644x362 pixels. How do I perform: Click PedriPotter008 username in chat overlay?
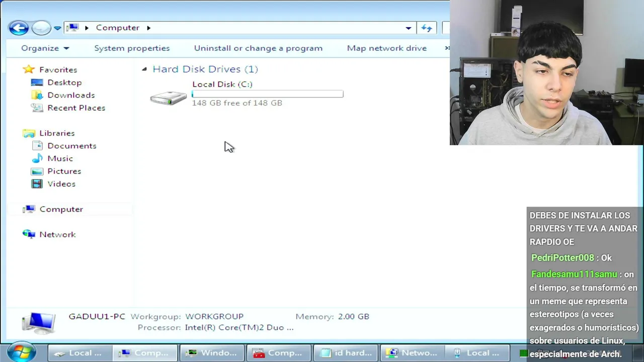562,257
